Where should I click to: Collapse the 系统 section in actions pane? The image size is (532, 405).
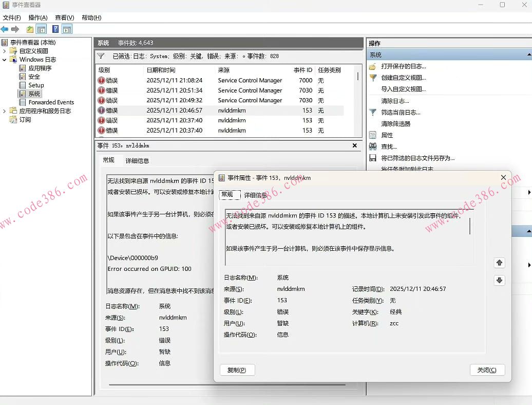click(x=529, y=54)
